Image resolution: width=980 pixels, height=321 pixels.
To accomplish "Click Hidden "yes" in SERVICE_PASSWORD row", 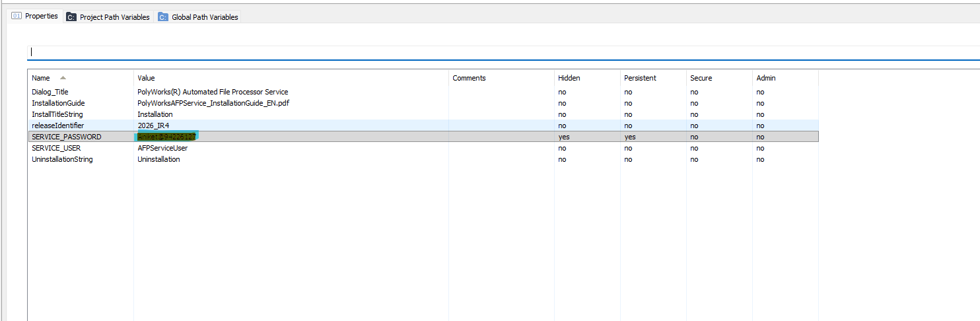I will 564,137.
